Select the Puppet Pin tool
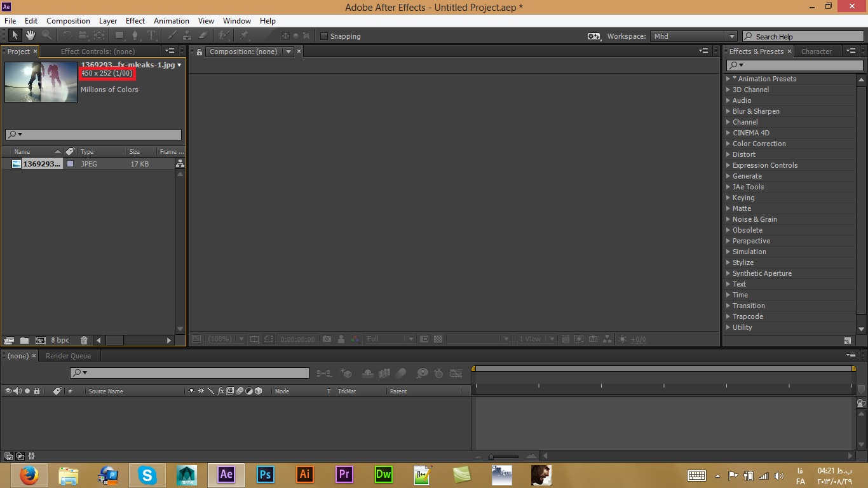 [x=245, y=36]
